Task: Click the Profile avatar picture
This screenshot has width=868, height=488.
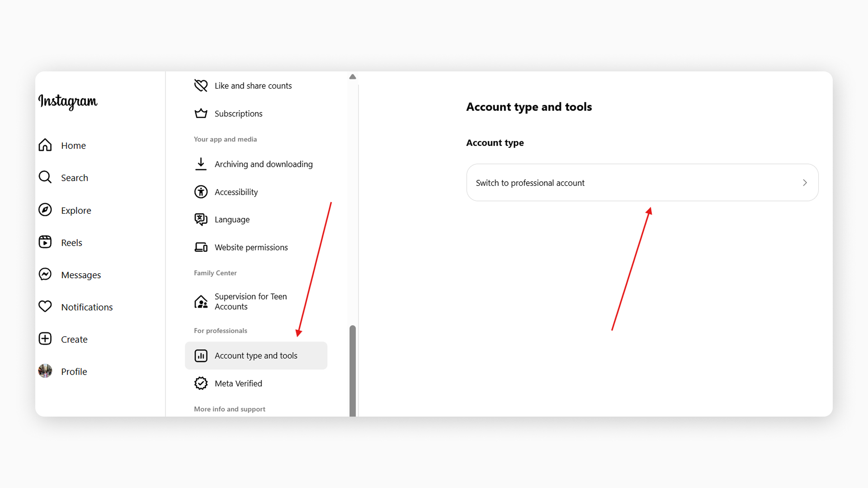Action: (45, 371)
